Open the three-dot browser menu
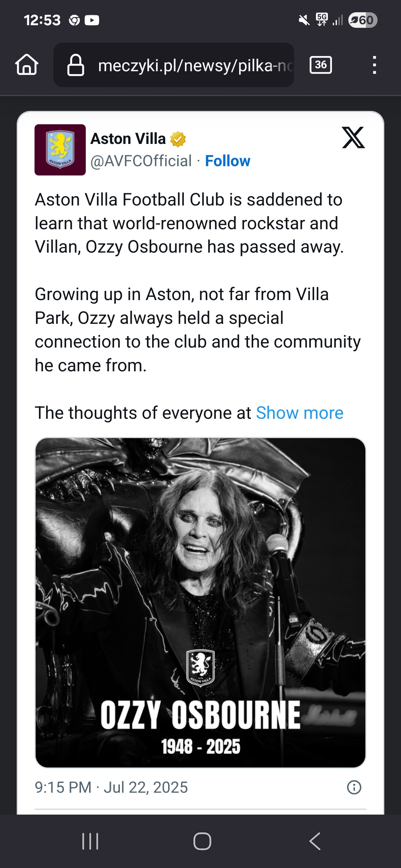The height and width of the screenshot is (868, 401). tap(374, 65)
